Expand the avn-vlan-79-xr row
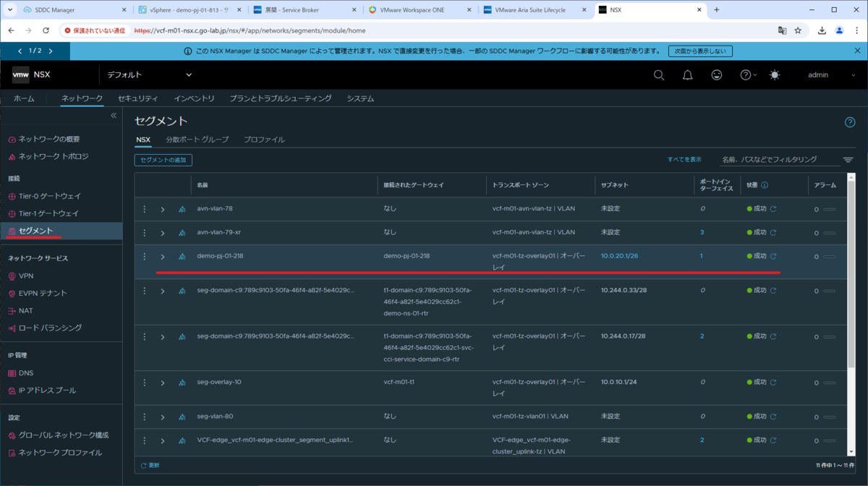 163,233
